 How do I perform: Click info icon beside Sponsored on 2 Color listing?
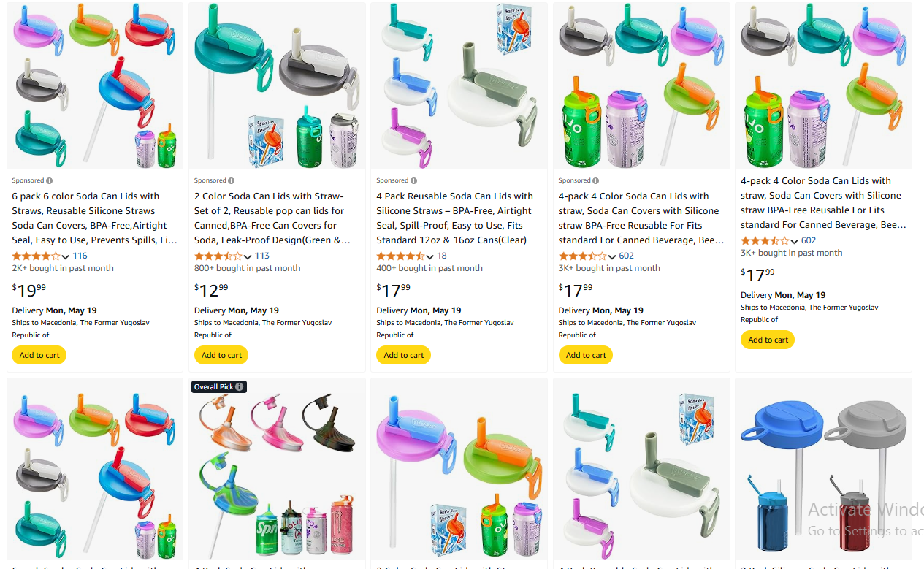click(232, 180)
